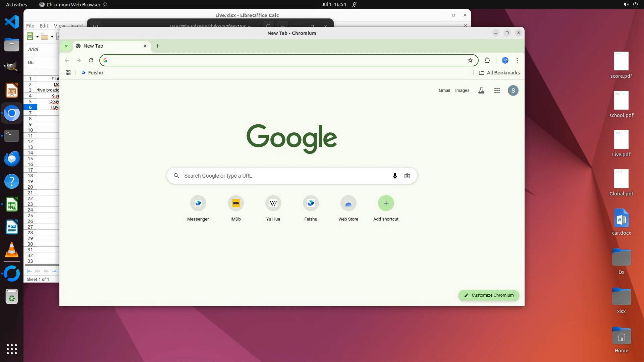Open the Edit menu in LibreOffice Calc
Screen dimensions: 644x362
pyautogui.click(x=44, y=25)
